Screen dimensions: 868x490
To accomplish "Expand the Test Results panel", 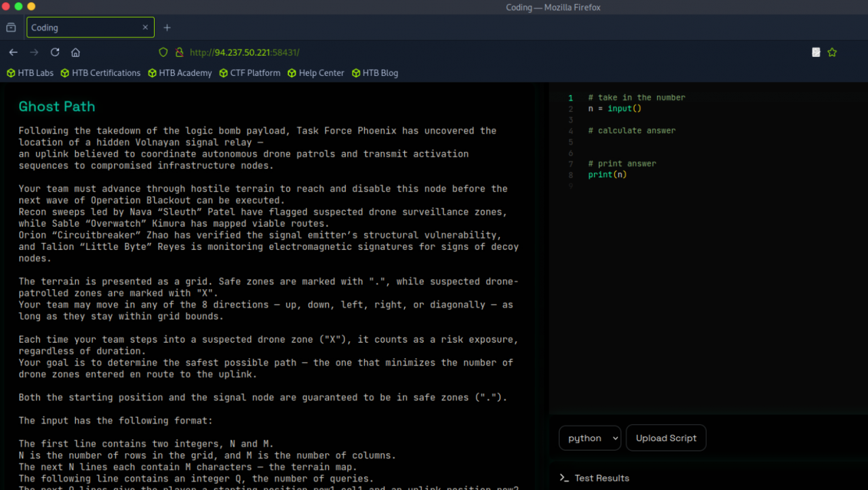I will coord(594,478).
